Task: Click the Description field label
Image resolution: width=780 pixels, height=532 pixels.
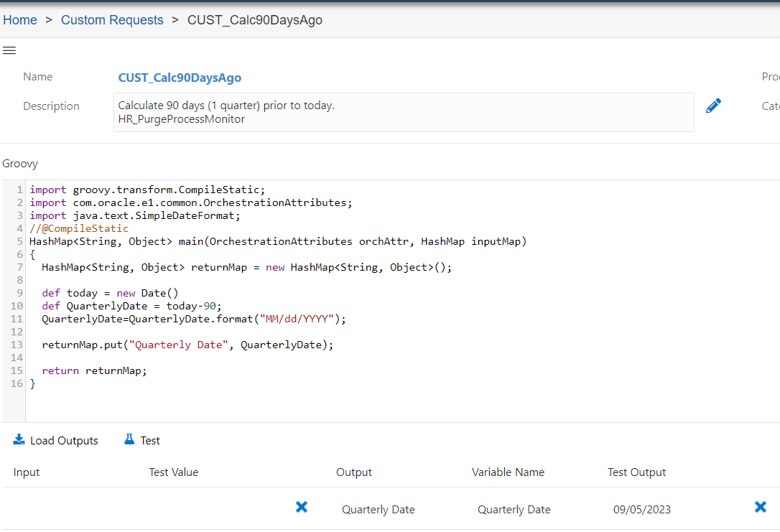Action: click(x=51, y=106)
